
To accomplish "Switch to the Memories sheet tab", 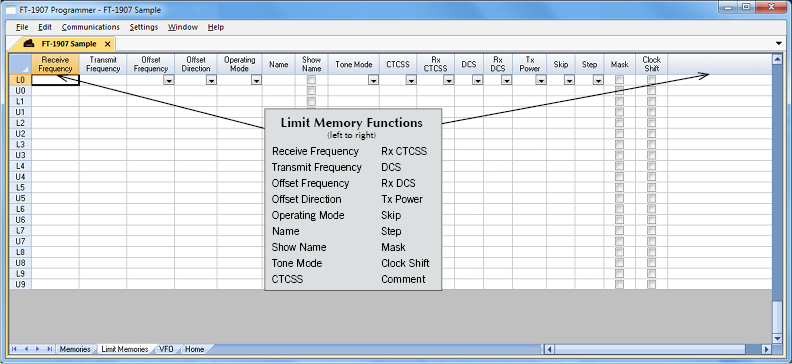I will (x=75, y=349).
